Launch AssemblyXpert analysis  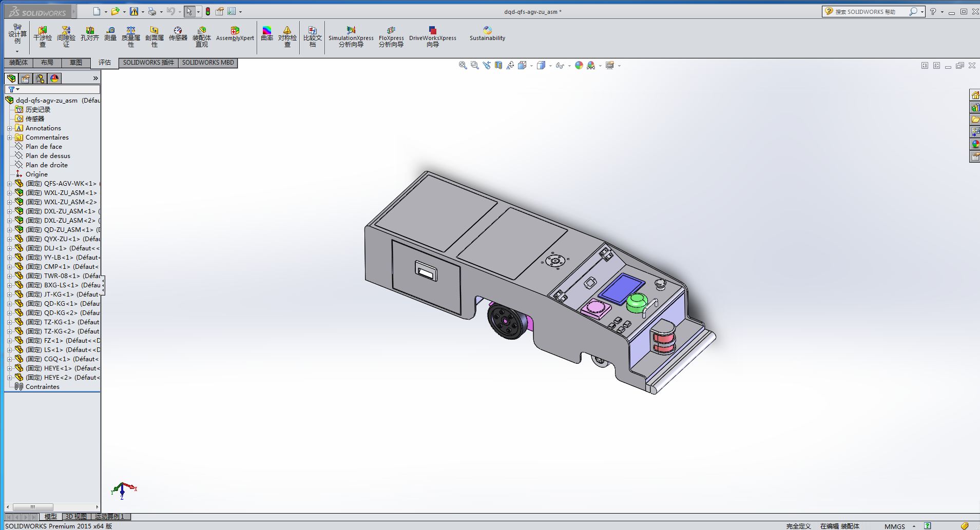pyautogui.click(x=235, y=34)
